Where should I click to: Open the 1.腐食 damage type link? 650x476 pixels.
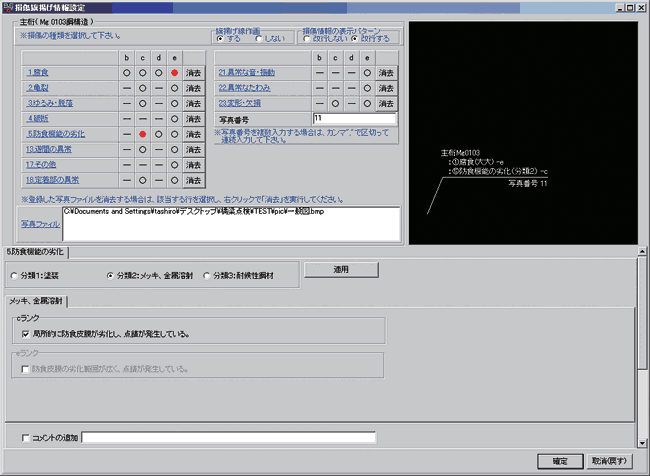tap(38, 73)
